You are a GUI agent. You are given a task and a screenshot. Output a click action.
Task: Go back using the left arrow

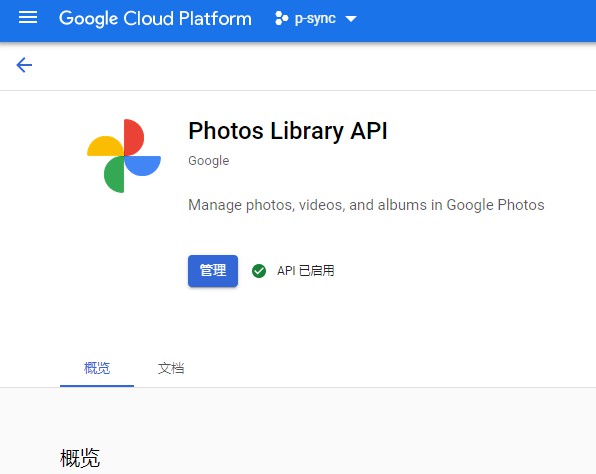coord(24,65)
